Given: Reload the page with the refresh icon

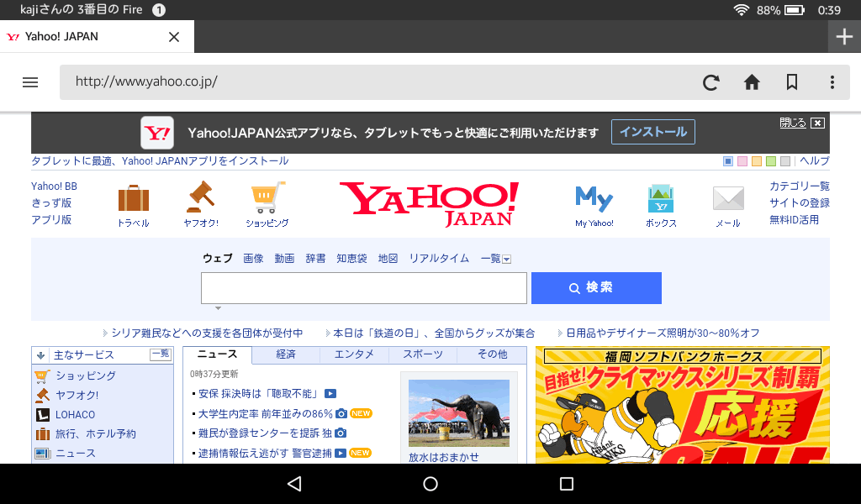Looking at the screenshot, I should 710,82.
